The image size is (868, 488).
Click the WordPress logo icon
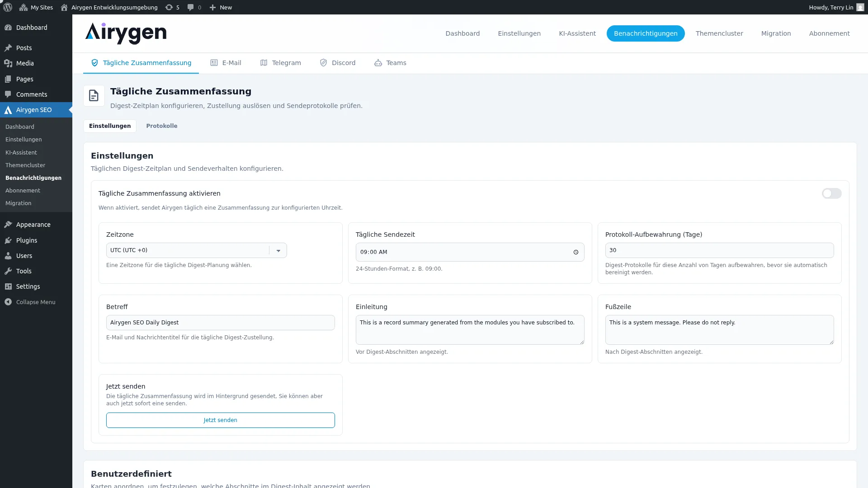click(8, 7)
